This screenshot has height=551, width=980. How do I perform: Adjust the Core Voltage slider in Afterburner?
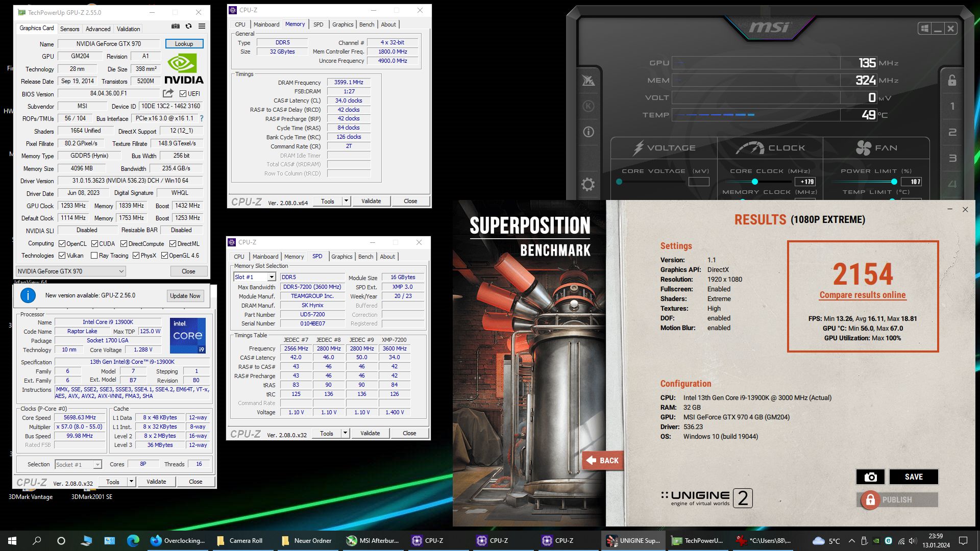click(619, 182)
